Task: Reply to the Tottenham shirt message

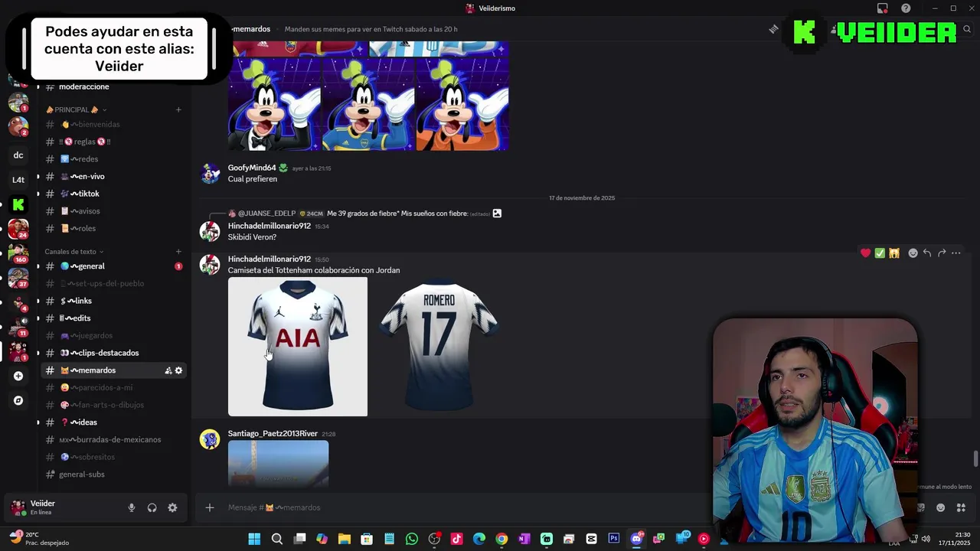Action: click(x=927, y=253)
